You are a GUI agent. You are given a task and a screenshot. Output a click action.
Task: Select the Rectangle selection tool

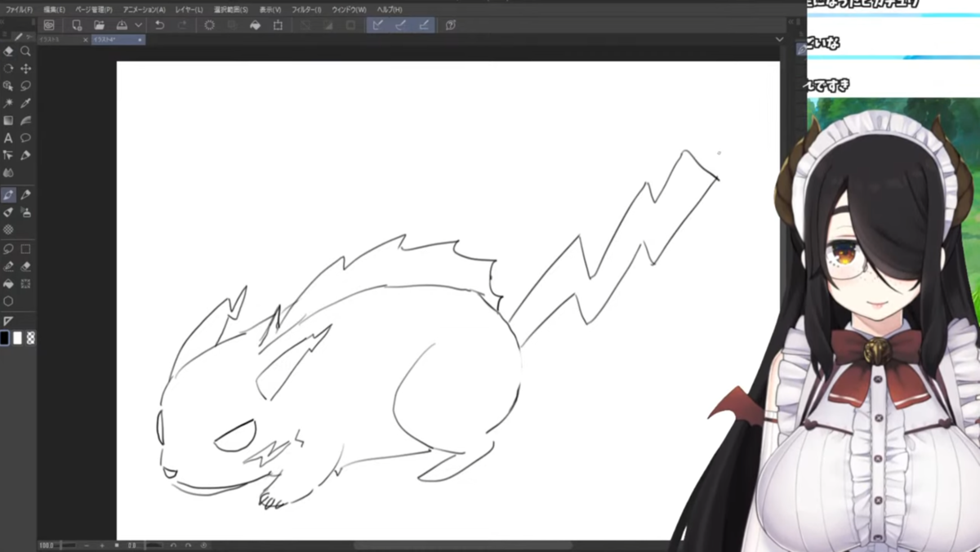(25, 249)
